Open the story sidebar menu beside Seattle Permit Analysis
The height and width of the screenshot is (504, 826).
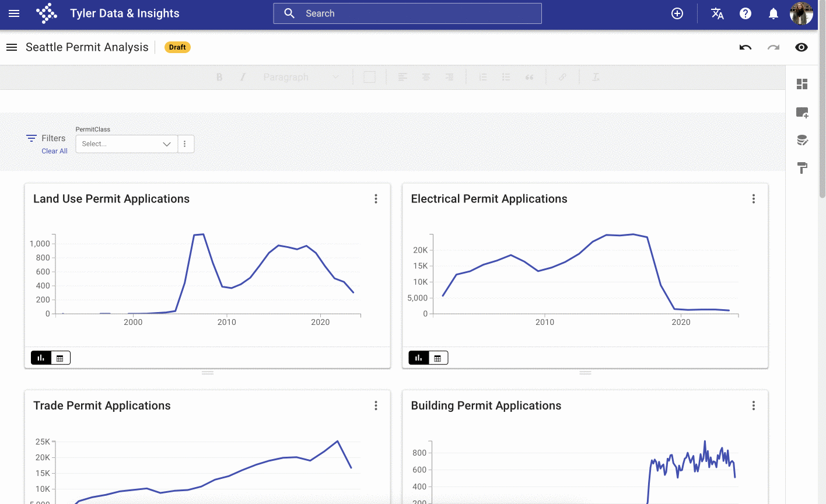click(x=12, y=47)
